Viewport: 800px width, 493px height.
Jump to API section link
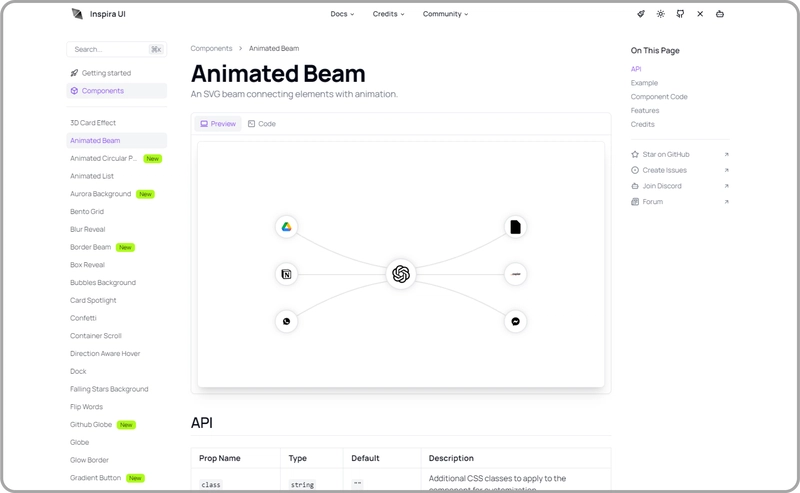636,69
